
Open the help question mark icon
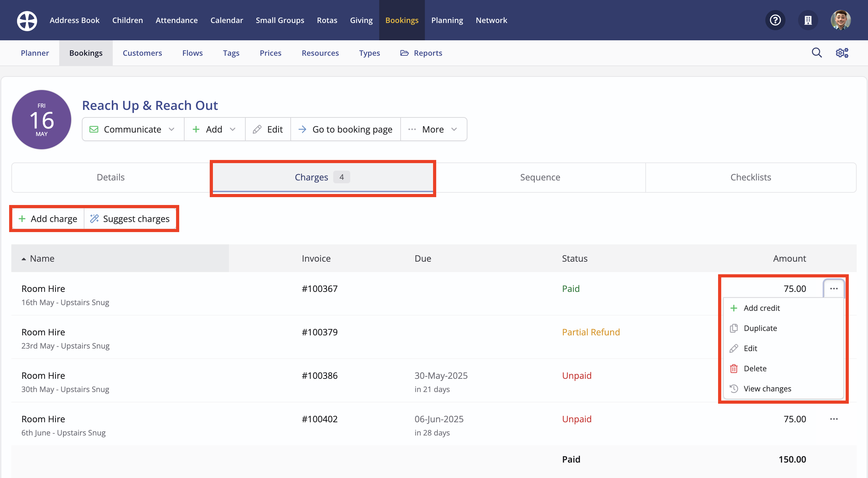click(775, 20)
